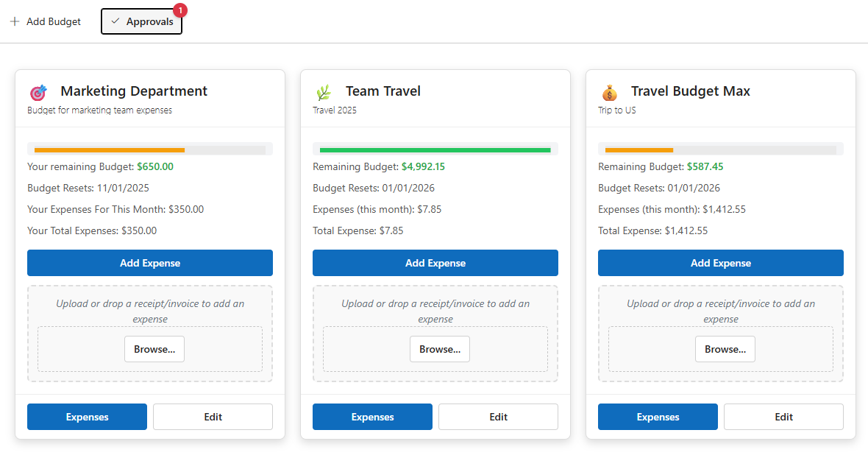
Task: Click the plus icon beside Add Budget
Action: [x=15, y=21]
